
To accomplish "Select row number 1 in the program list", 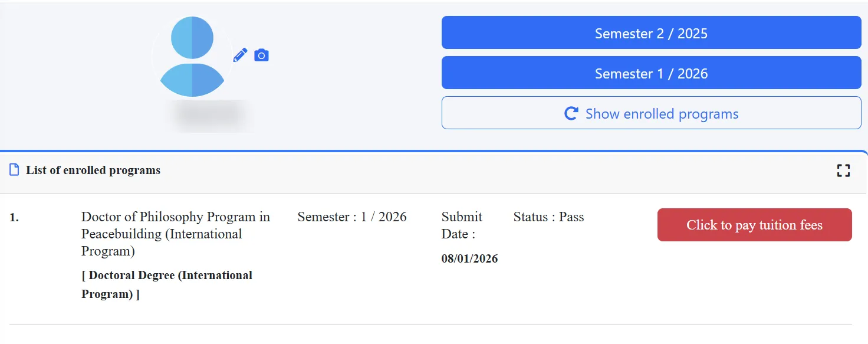I will pos(14,218).
